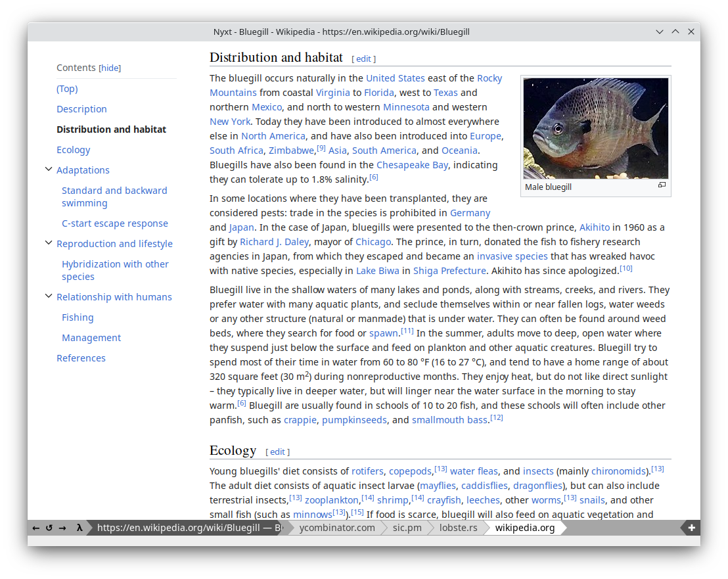Go to Fishing in contents
728x579 pixels.
pos(78,317)
